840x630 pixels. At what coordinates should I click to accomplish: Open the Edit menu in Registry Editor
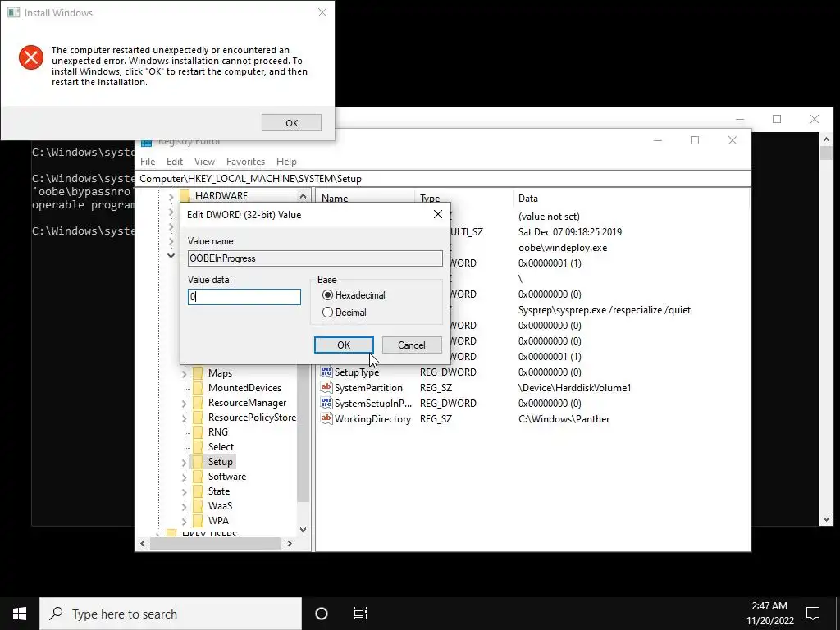pyautogui.click(x=175, y=162)
